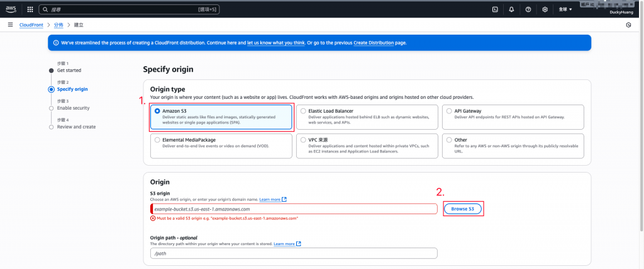Click the Browse S3 button
Viewport: 644px width, 269px height.
pyautogui.click(x=463, y=209)
